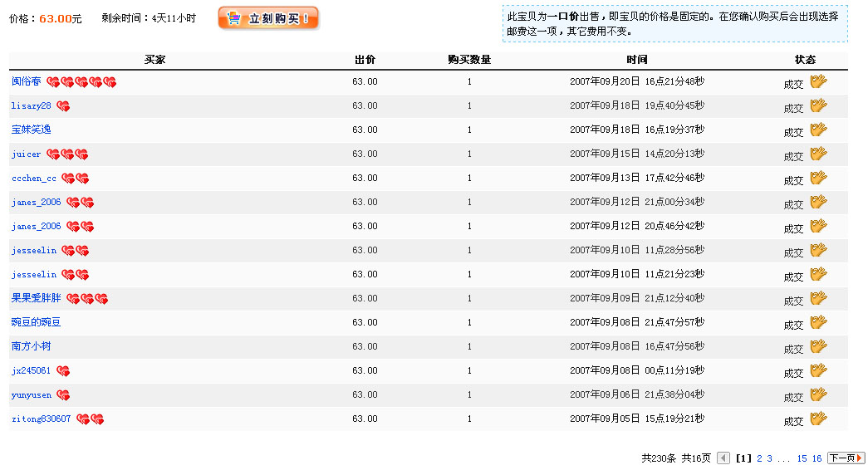The height and width of the screenshot is (475, 868).
Task: Click timestamp 2007年09月08日 00点11分19秒
Action: point(637,370)
